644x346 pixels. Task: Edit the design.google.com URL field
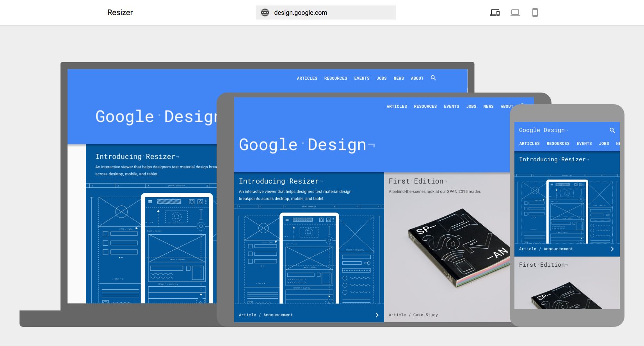click(x=326, y=12)
